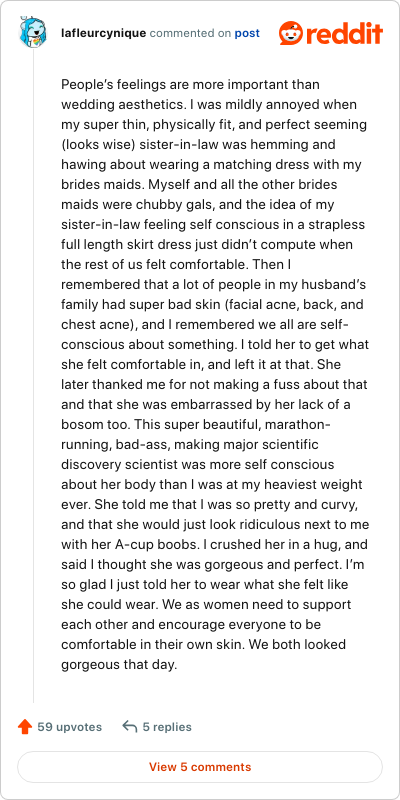Click the reddit wordmark text logo
Viewport: 400px width, 800px height.
click(345, 34)
